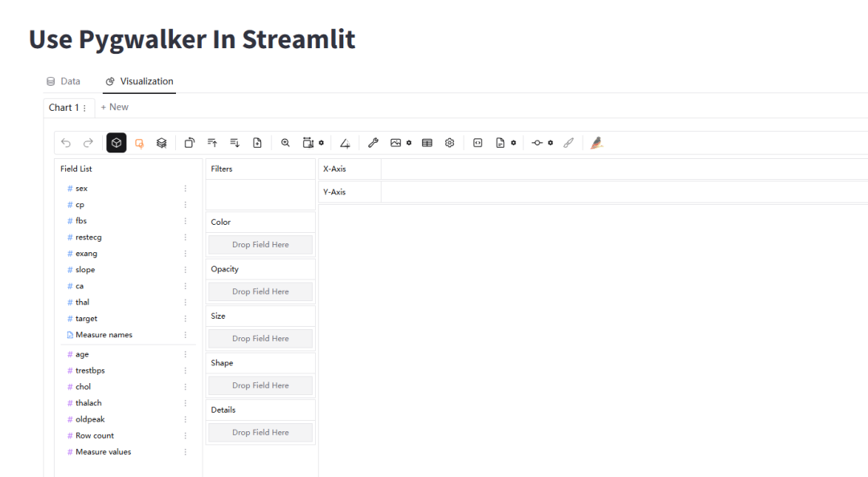
Task: Open the settings gear in toolbar
Action: [449, 143]
